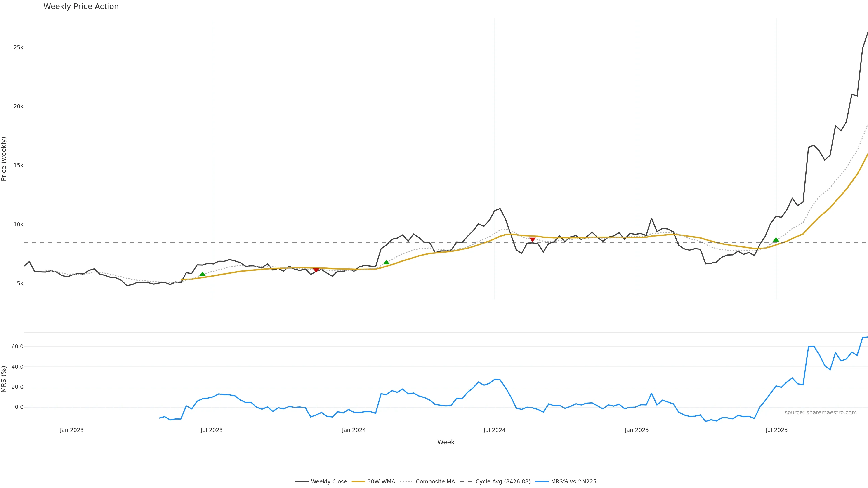Click the Jan 2023 x-axis label
This screenshot has width=868, height=488.
point(72,430)
